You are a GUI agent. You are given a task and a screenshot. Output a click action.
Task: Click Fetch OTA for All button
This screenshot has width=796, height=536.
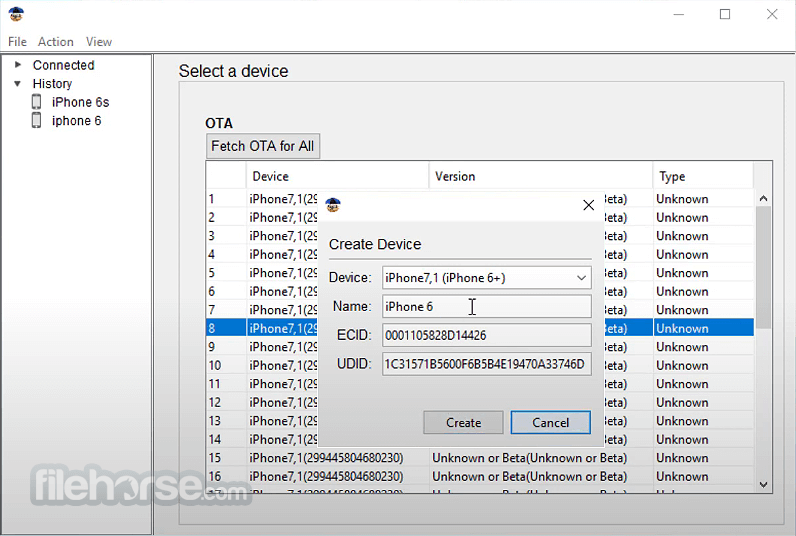pos(263,146)
